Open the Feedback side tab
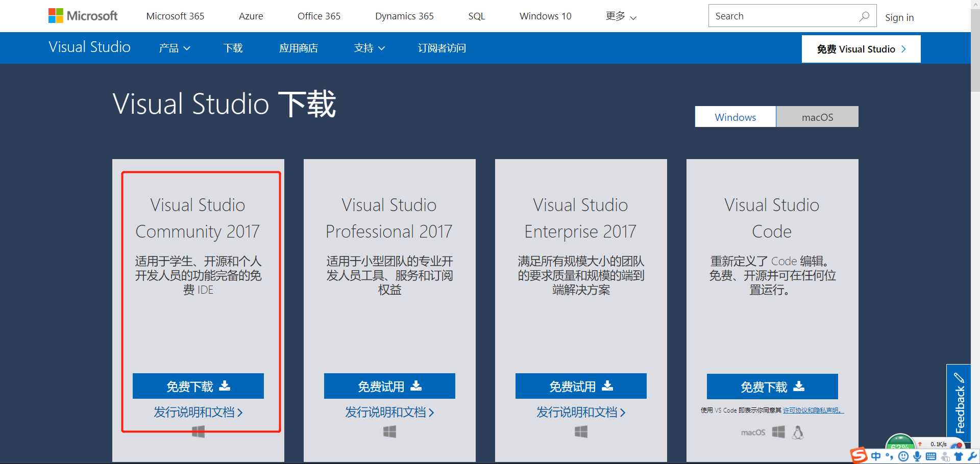This screenshot has width=980, height=464. (x=959, y=403)
